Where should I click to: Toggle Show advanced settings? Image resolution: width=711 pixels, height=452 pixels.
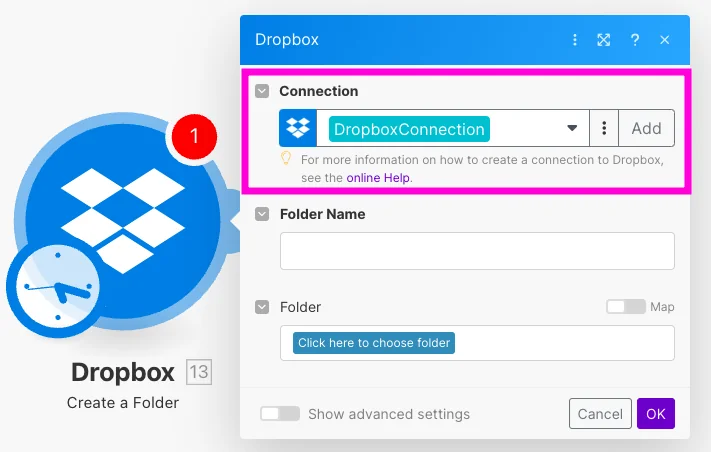click(x=280, y=413)
